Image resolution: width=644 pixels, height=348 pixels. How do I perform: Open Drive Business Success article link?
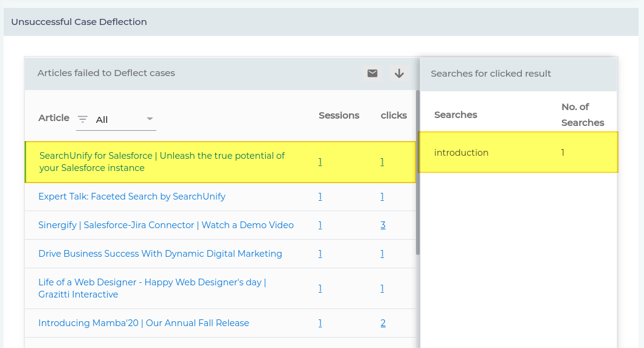tap(160, 254)
